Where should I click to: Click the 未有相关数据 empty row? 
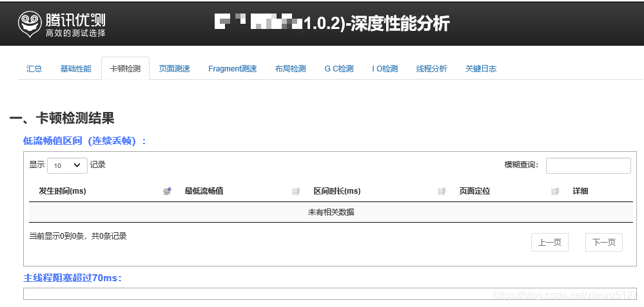[x=331, y=212]
